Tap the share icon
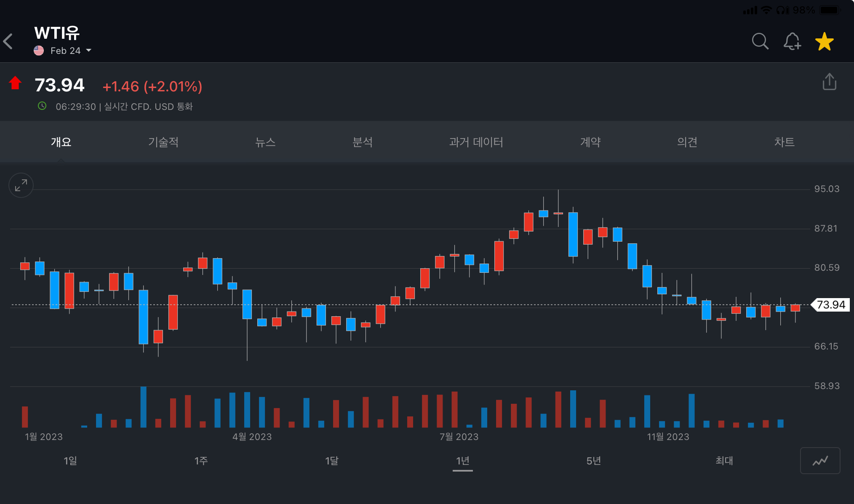Image resolution: width=854 pixels, height=504 pixels. point(829,82)
